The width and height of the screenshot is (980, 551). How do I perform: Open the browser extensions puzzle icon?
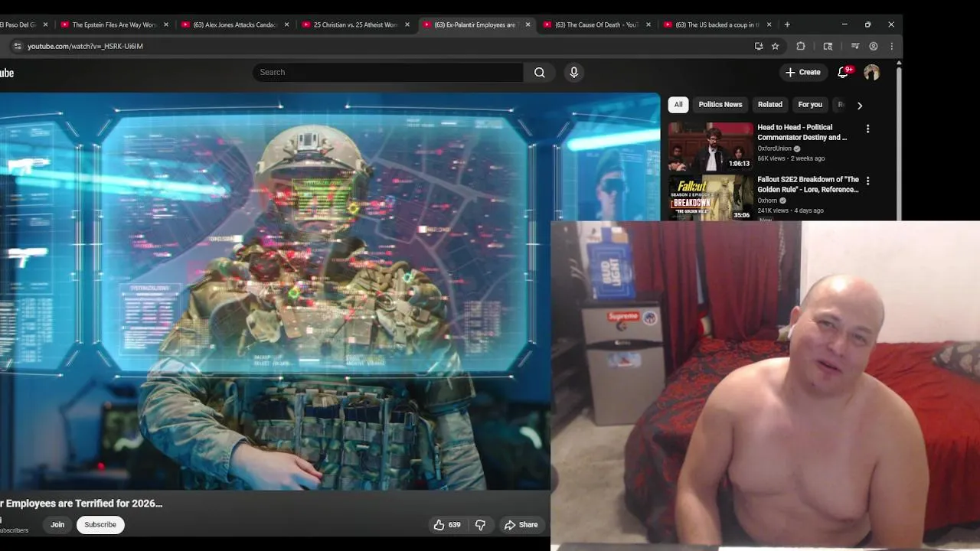click(801, 46)
